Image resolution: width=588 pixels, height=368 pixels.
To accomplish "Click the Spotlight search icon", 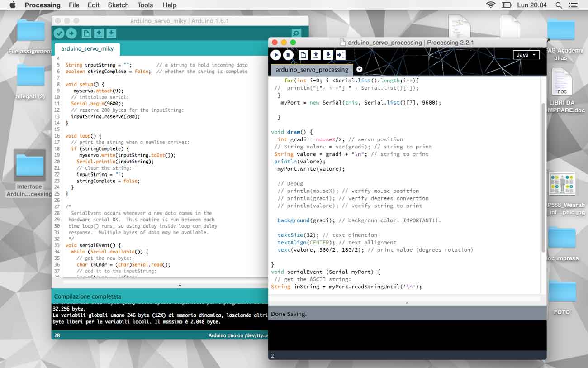I will 559,5.
